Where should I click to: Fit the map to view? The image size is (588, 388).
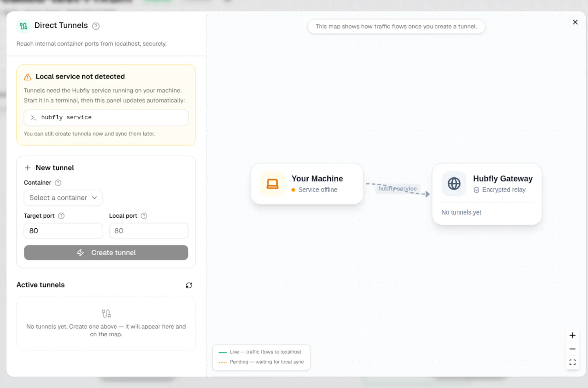pos(572,362)
